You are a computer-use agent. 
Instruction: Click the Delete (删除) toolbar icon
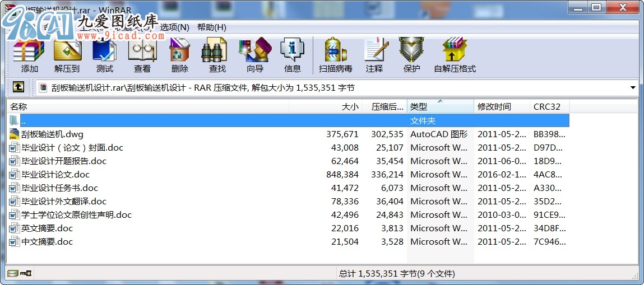[x=180, y=55]
